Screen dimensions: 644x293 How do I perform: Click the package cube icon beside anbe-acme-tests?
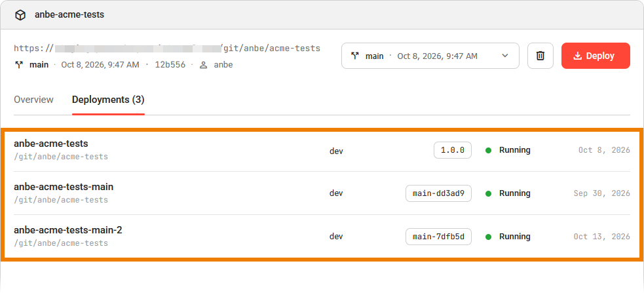pos(20,15)
